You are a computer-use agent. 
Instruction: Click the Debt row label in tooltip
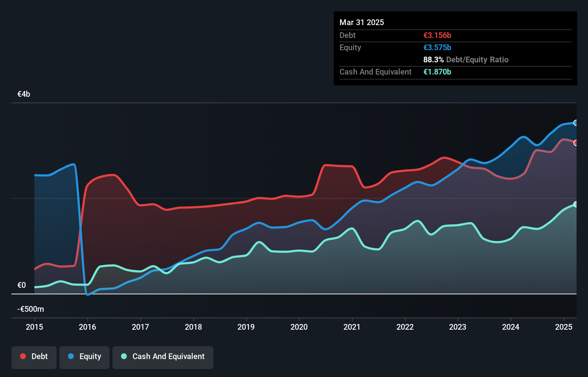point(347,35)
